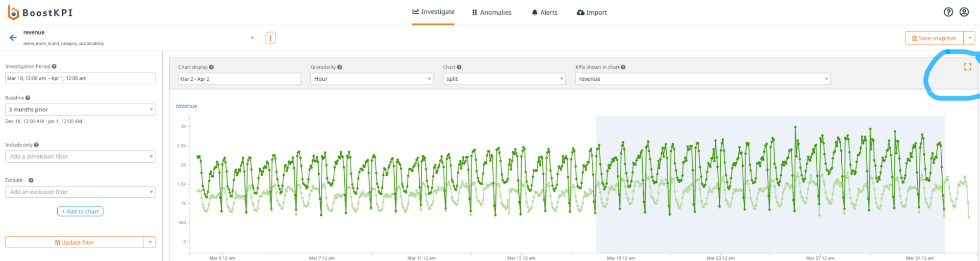The image size is (980, 261).
Task: Expand the Baseline 3 months prior dropdown
Action: (80, 110)
